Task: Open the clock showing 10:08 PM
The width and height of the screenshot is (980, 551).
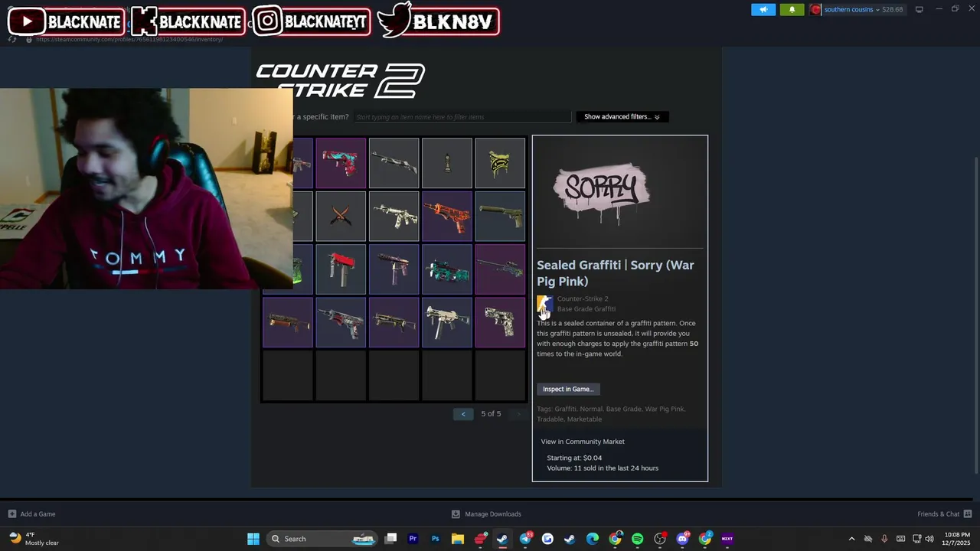Action: point(956,539)
